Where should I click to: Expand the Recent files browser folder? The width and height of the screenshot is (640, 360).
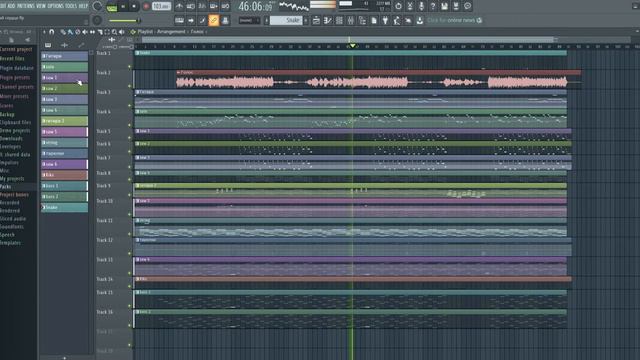click(x=12, y=59)
